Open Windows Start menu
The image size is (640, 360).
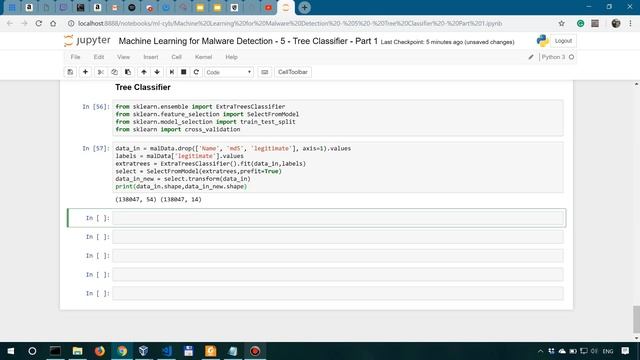coord(11,351)
